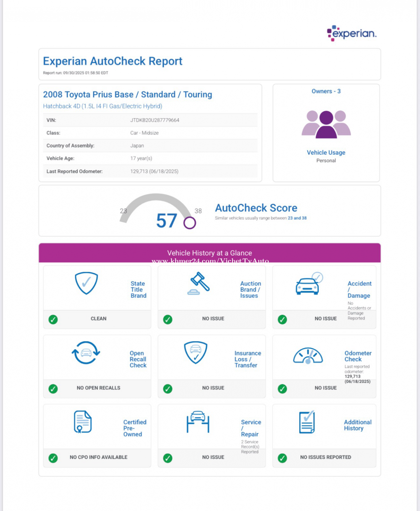The width and height of the screenshot is (420, 511).
Task: Click the Certified Pre-Owned document icon
Action: click(83, 422)
